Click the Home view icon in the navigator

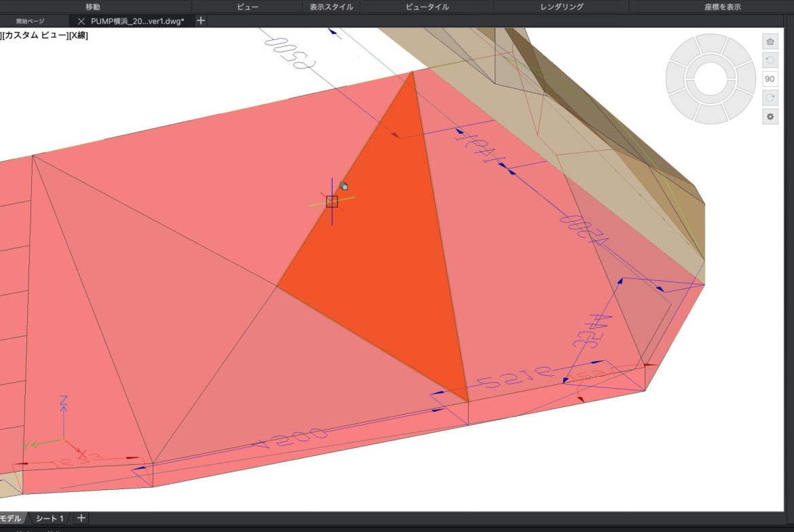click(x=770, y=41)
